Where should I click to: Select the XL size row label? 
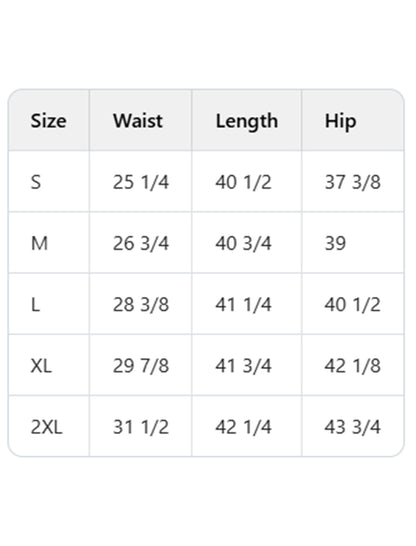(x=41, y=366)
